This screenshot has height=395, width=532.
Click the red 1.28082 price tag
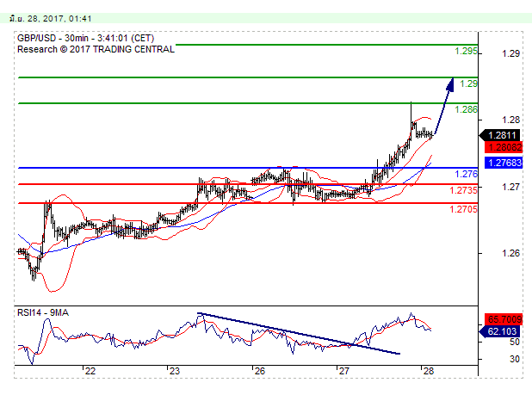click(x=504, y=147)
